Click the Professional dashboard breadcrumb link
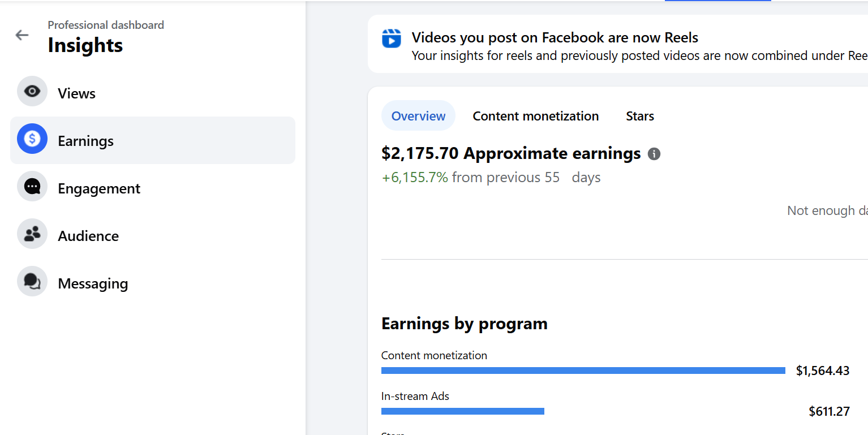The width and height of the screenshot is (868, 435). click(x=106, y=25)
